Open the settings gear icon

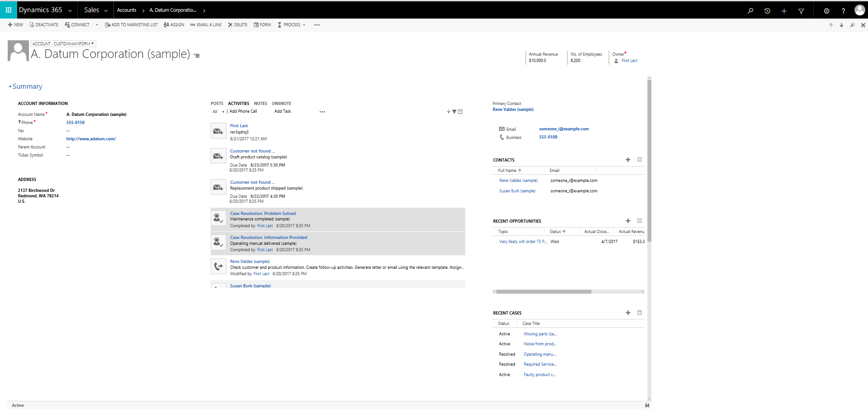[826, 11]
